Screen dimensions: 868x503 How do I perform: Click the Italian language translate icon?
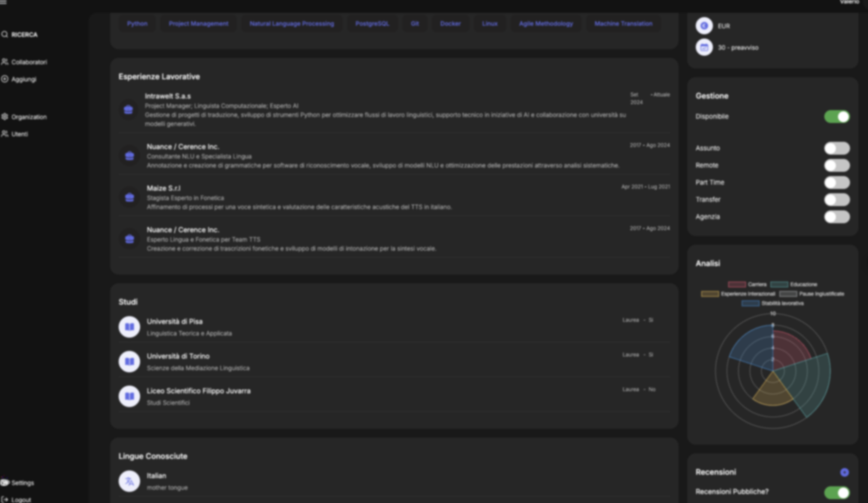point(129,481)
